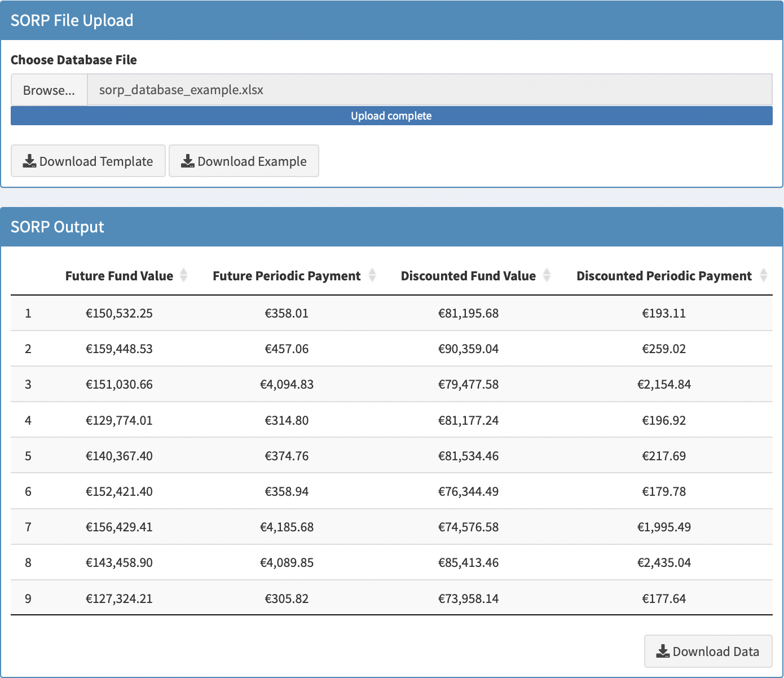Sort by Future Periodic Payment arrows

372,275
